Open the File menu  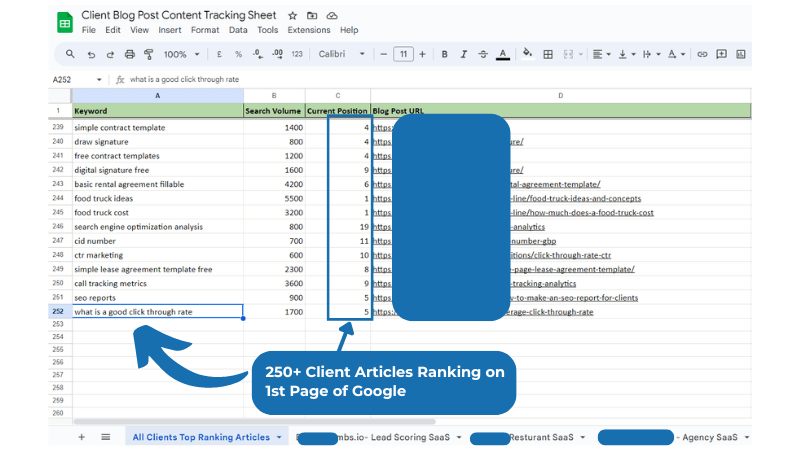pos(89,30)
